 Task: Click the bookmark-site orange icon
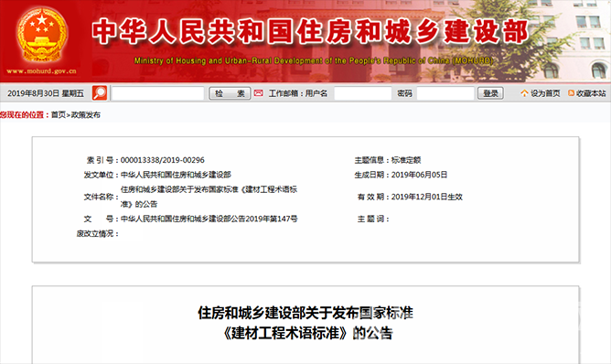click(x=572, y=93)
